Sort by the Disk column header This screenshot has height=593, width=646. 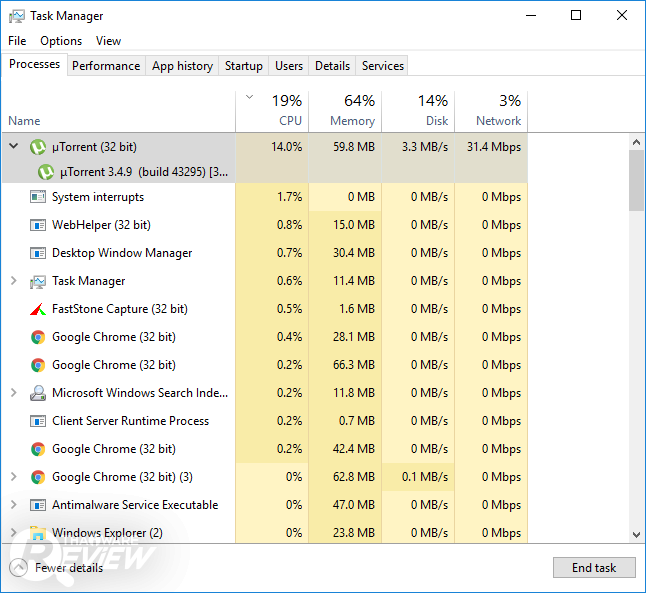(418, 112)
